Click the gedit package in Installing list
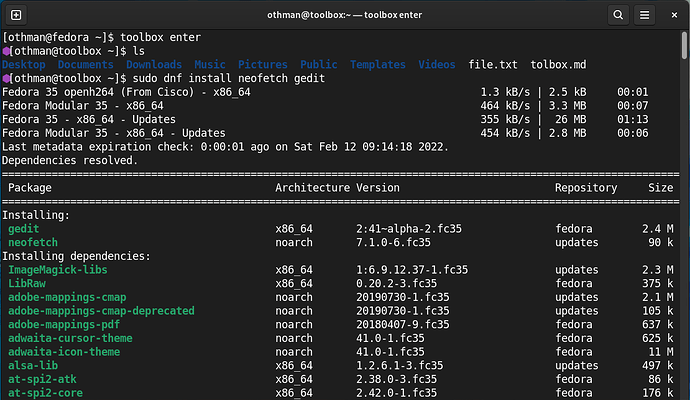The image size is (690, 400). [24, 229]
